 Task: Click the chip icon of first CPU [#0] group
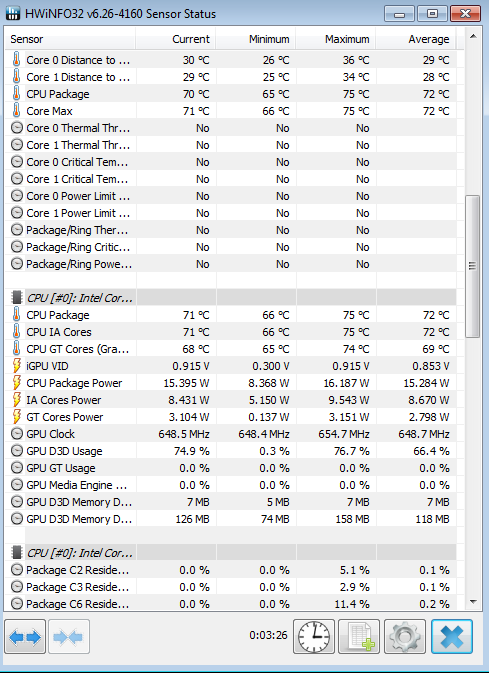16,297
